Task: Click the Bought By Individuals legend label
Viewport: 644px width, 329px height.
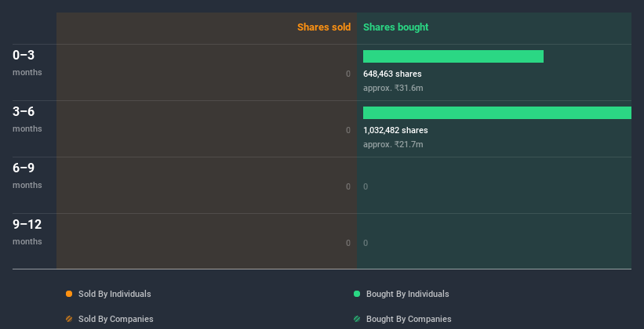Action: pyautogui.click(x=407, y=294)
